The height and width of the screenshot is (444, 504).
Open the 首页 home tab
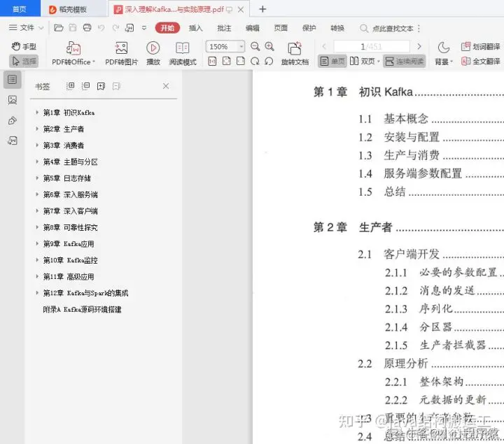[x=20, y=8]
